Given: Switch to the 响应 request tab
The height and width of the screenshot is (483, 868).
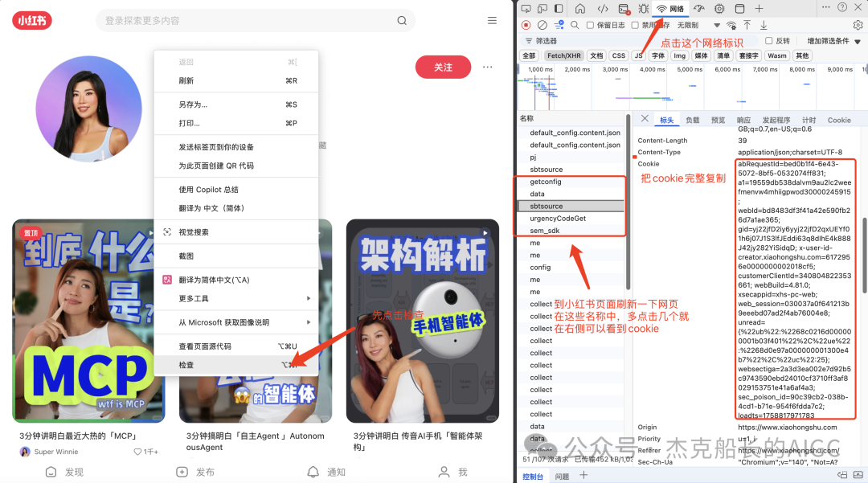Looking at the screenshot, I should pos(743,120).
